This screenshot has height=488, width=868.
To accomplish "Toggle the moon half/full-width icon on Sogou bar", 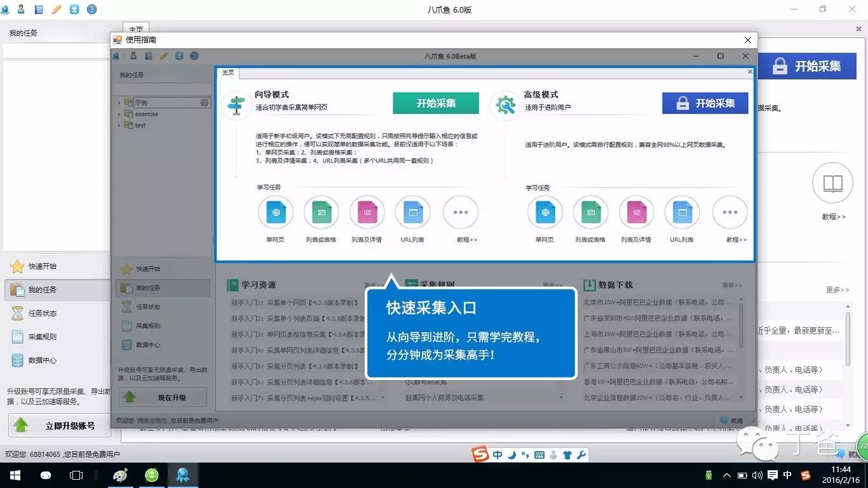I will pos(512,455).
